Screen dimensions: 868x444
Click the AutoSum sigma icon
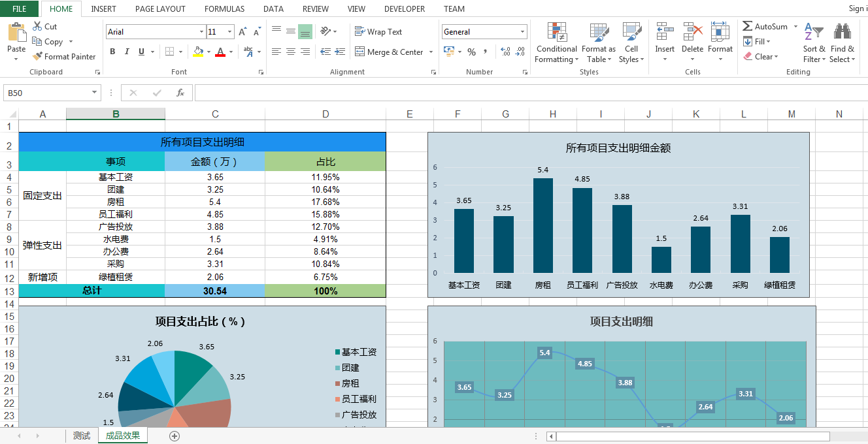747,26
